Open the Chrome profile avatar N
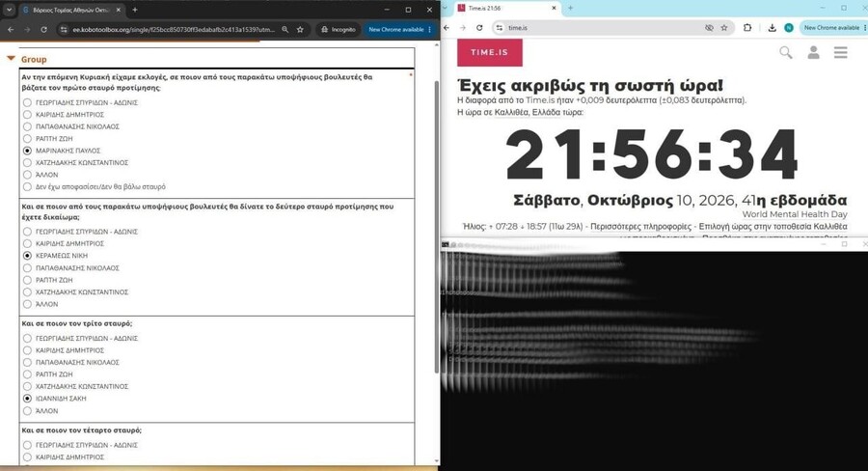This screenshot has height=471, width=868. [x=789, y=28]
